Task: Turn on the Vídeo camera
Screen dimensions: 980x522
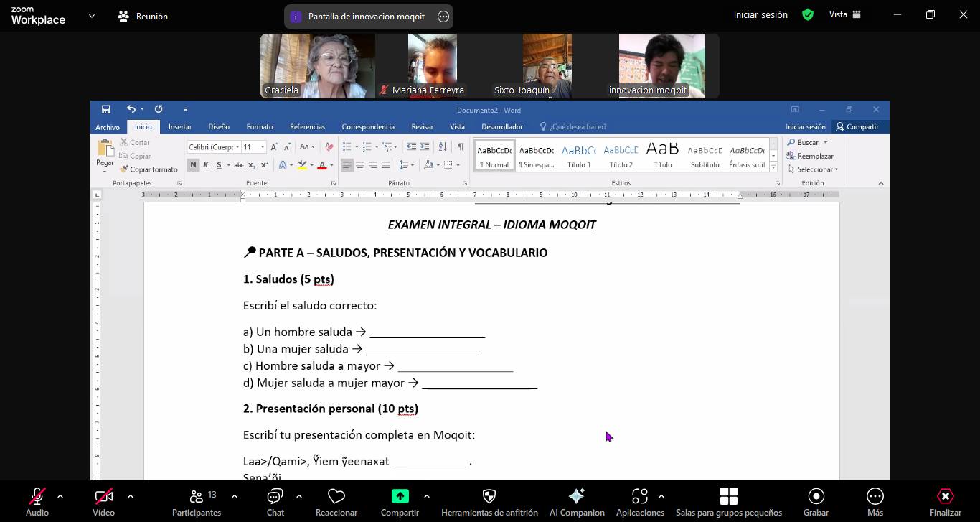Action: pos(103,497)
